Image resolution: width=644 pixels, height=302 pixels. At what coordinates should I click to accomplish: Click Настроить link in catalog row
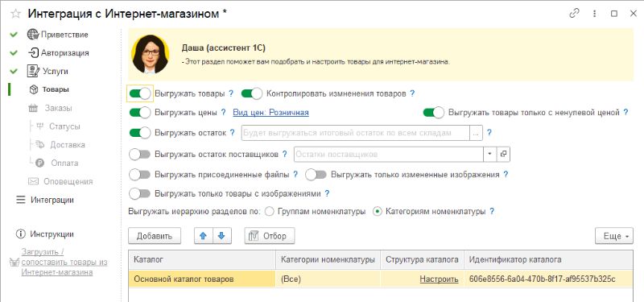439,279
